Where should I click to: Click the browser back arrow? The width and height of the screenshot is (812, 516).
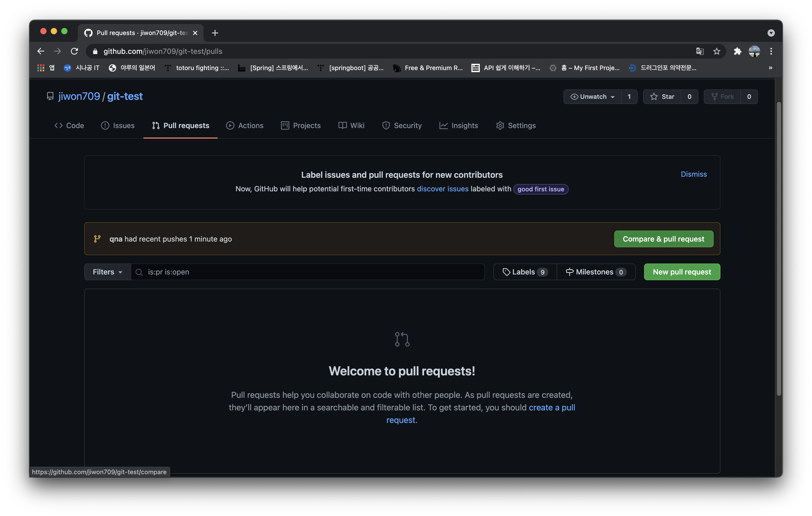41,51
